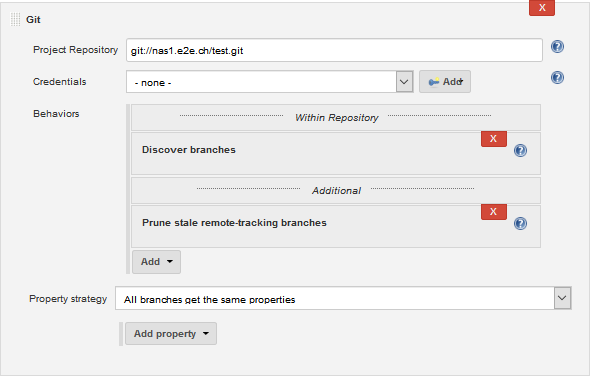
Task: Open help for Project Repository field
Action: [x=557, y=47]
